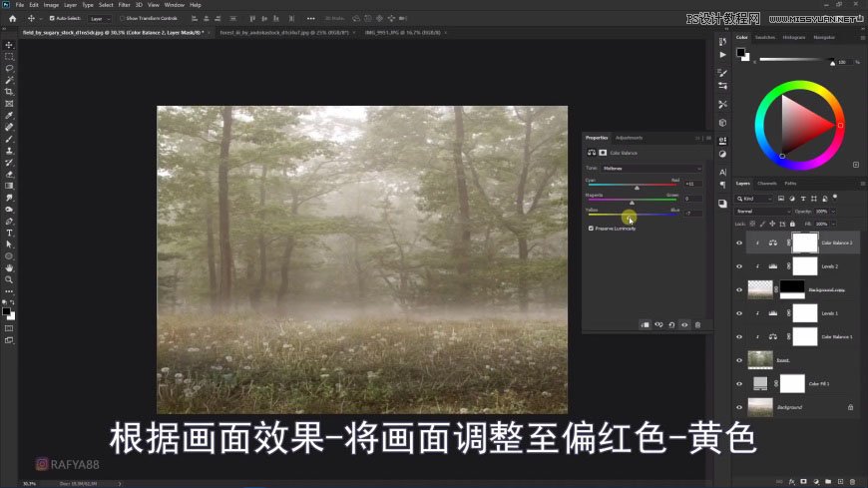
Task: Hide the Color Balance 2 layer
Action: pyautogui.click(x=739, y=243)
